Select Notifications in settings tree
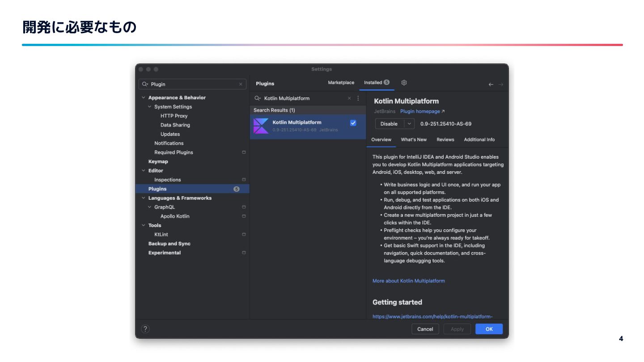This screenshot has width=644, height=362. pos(169,143)
